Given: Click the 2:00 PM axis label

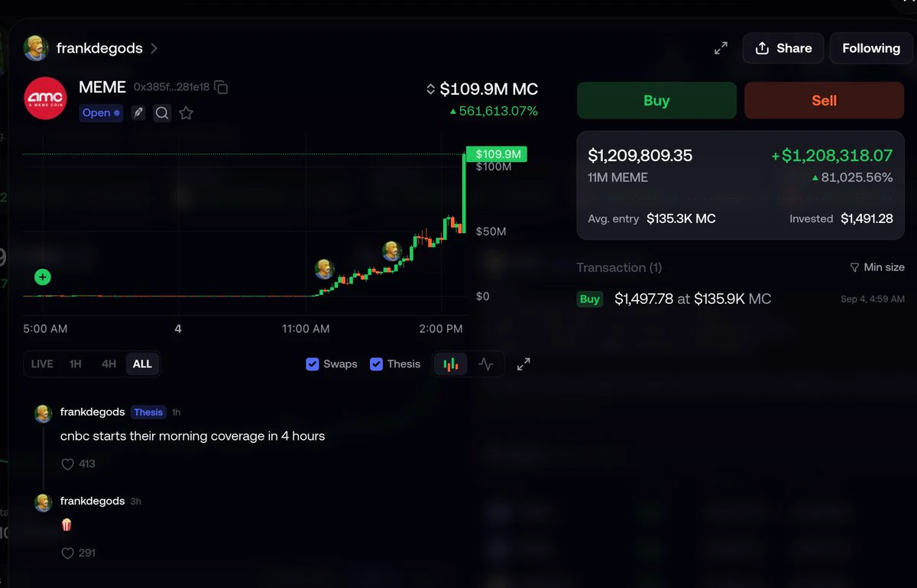Looking at the screenshot, I should point(442,329).
